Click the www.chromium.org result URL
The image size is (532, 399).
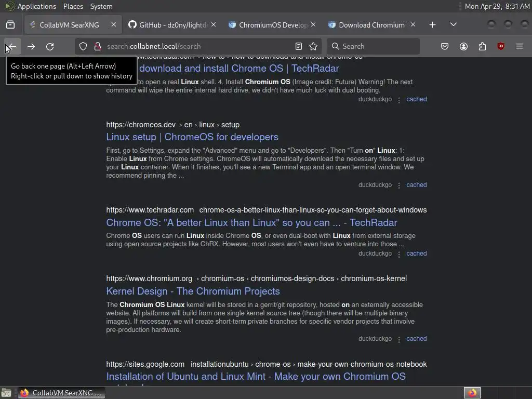click(x=257, y=278)
